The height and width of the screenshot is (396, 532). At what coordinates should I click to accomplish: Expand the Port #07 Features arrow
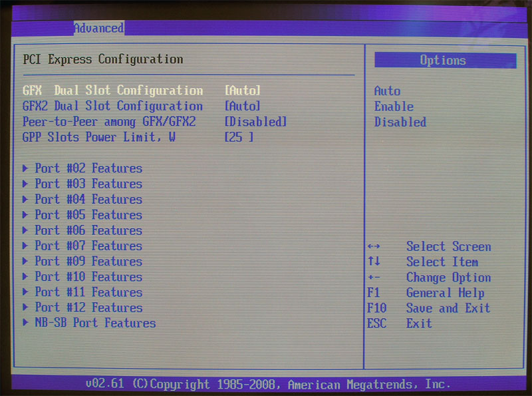[25, 246]
